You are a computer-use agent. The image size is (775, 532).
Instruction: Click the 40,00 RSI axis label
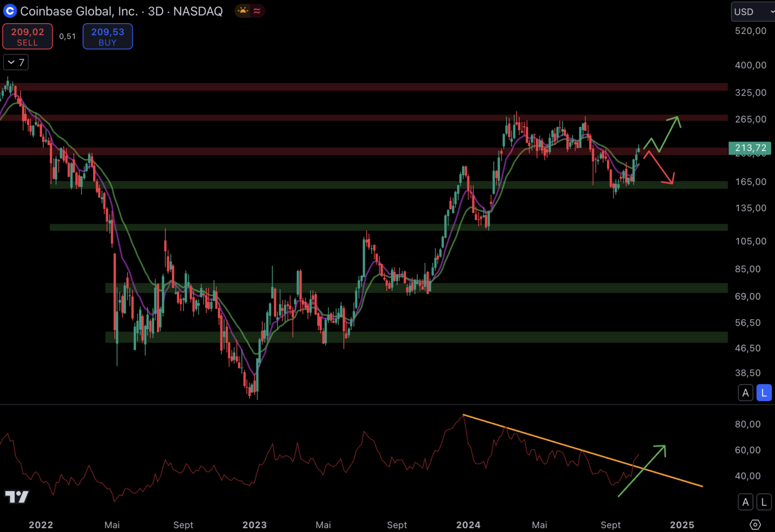(747, 476)
